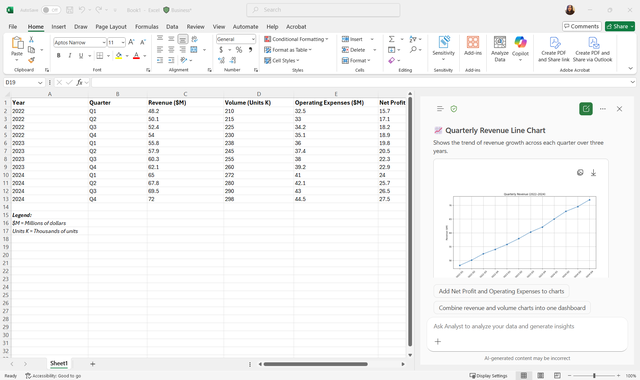The width and height of the screenshot is (640, 380).
Task: Click the Accounting dollar format icon
Action: point(221,50)
